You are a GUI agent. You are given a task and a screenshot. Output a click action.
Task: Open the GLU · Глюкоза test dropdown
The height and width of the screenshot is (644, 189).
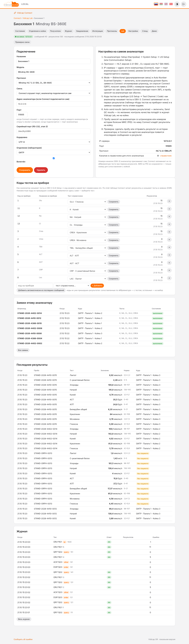(87, 202)
